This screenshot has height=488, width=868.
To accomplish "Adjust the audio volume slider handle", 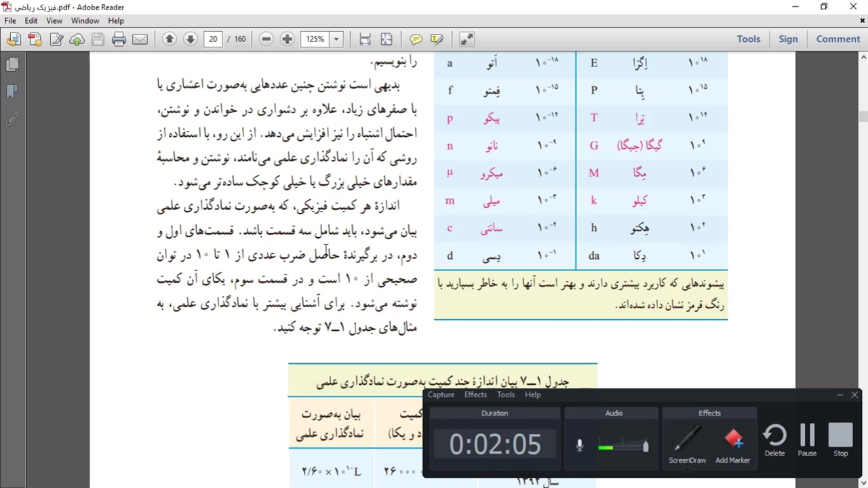I will pos(646,446).
